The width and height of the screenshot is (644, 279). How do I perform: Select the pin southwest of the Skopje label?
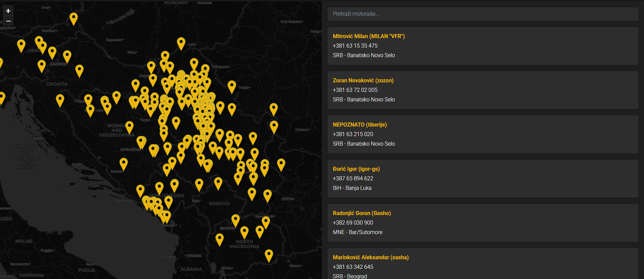coord(219,239)
